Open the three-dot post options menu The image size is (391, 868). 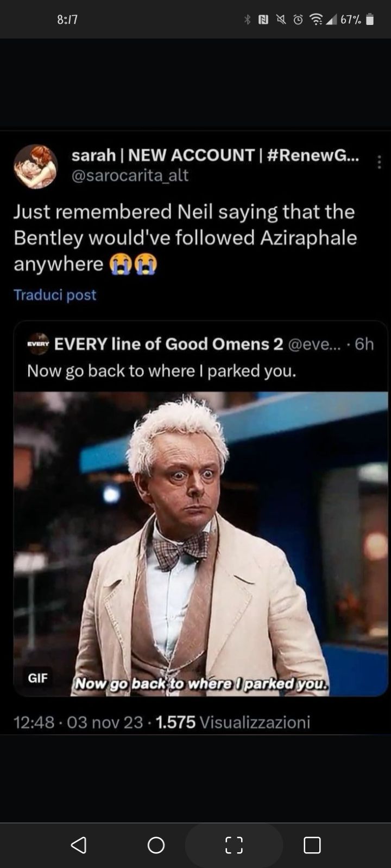[x=379, y=162]
